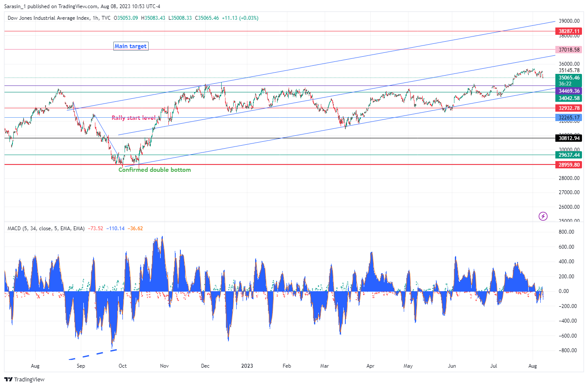Select the "Main target" text label
The image size is (588, 387).
(131, 46)
